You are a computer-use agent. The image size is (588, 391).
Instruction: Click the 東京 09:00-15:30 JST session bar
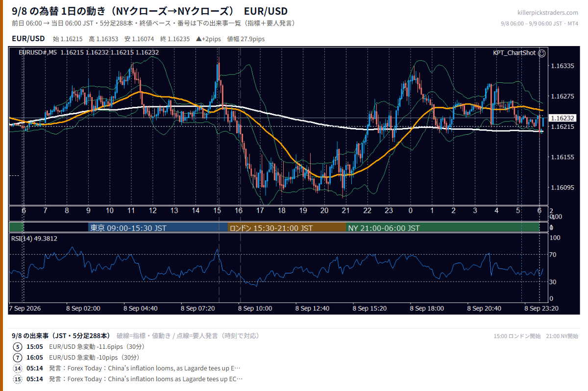pos(158,228)
